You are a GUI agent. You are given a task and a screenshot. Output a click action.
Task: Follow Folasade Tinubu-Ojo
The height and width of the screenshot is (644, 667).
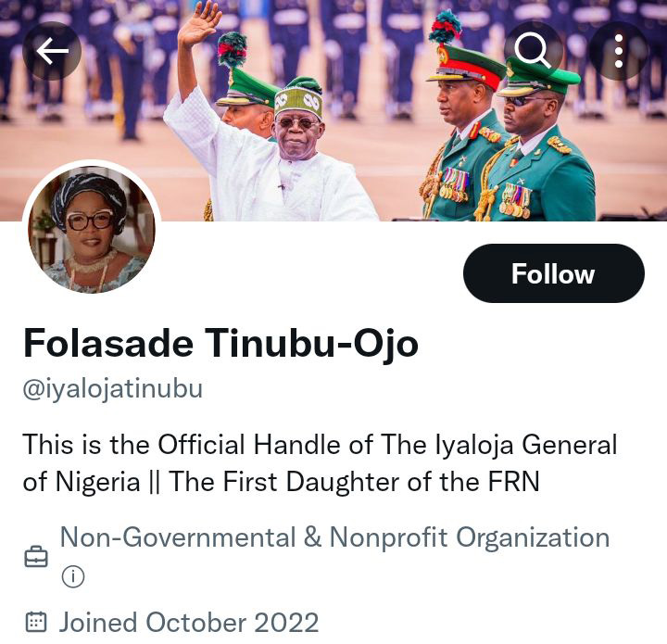coord(553,273)
